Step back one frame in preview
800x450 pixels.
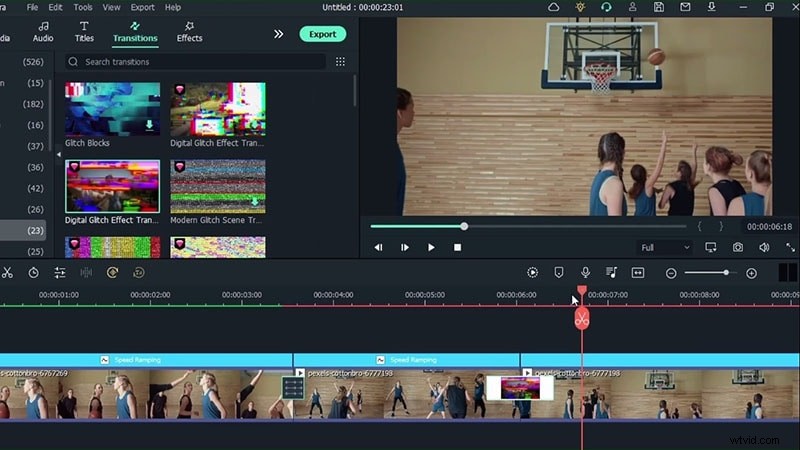(x=379, y=247)
